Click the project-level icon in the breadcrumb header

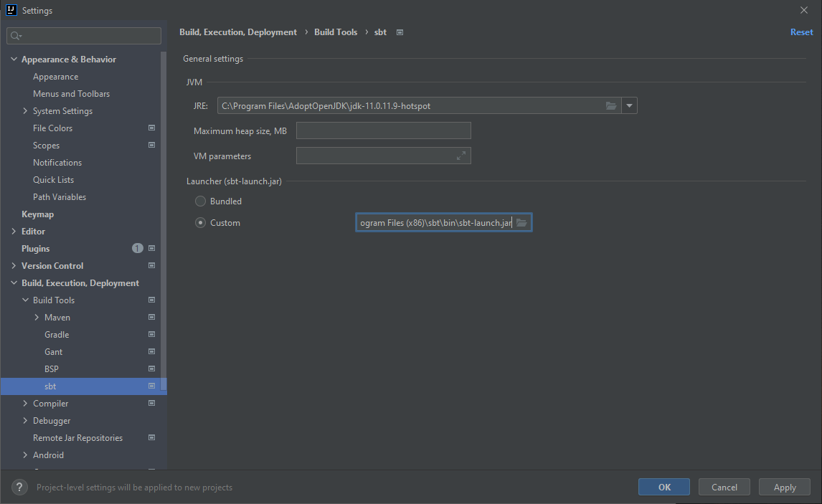coord(400,32)
